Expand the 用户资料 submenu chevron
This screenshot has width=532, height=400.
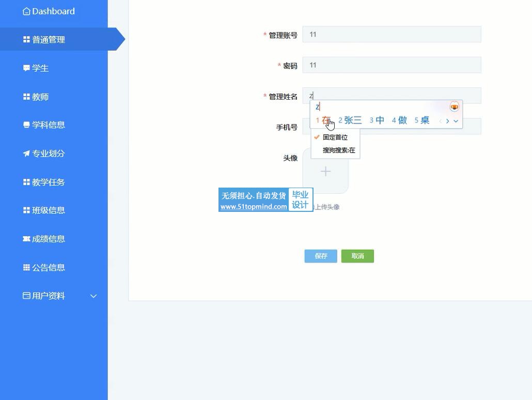point(93,296)
